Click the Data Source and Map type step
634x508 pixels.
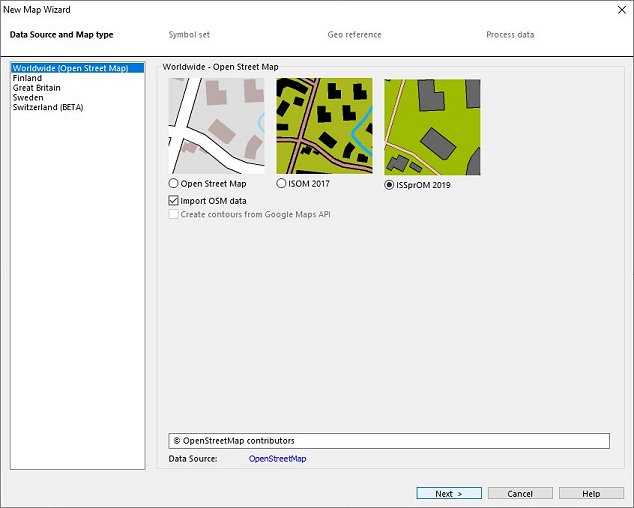click(x=61, y=35)
